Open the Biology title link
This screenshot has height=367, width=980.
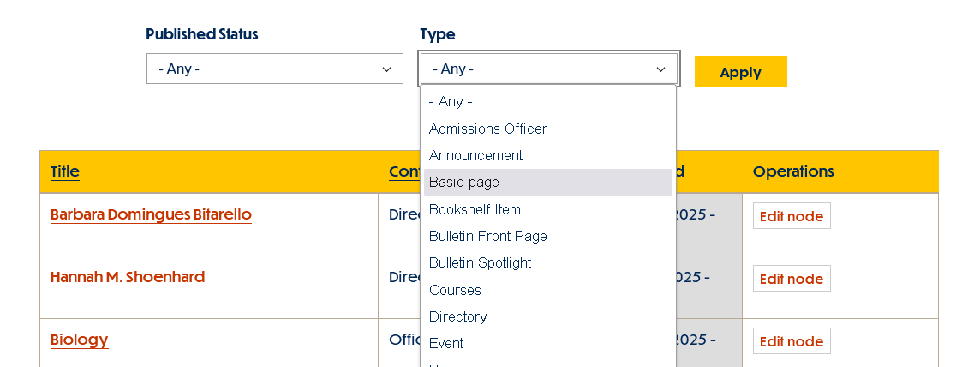point(79,340)
